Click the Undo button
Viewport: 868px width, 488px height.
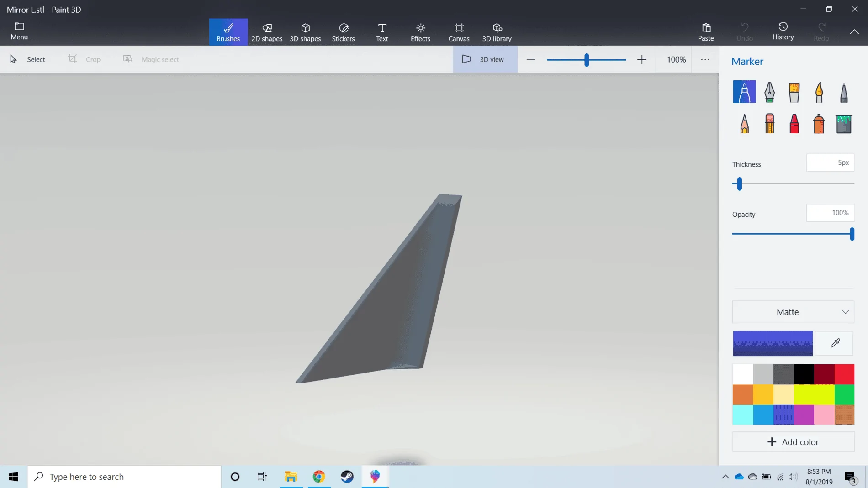click(744, 32)
